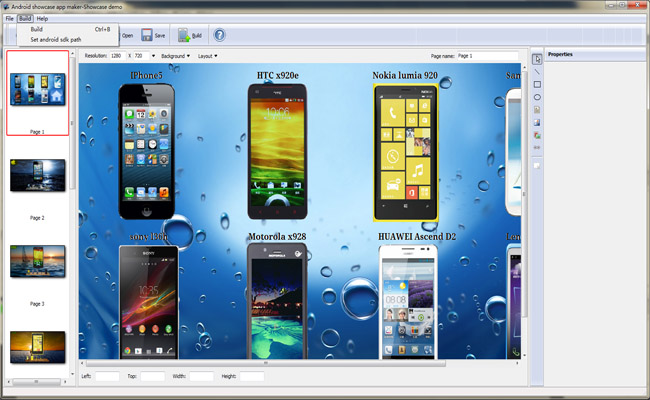Viewport: 650px width, 400px height.
Task: Click the canvas vertical scrollbar
Action: [x=524, y=195]
